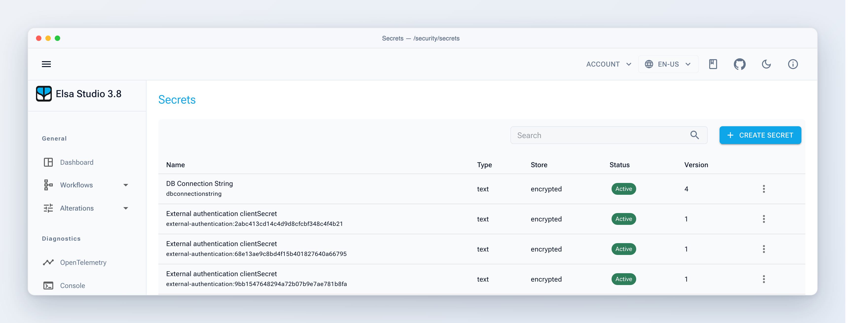Minimize the window with yellow button
Viewport: 868px width, 323px height.
(x=48, y=38)
